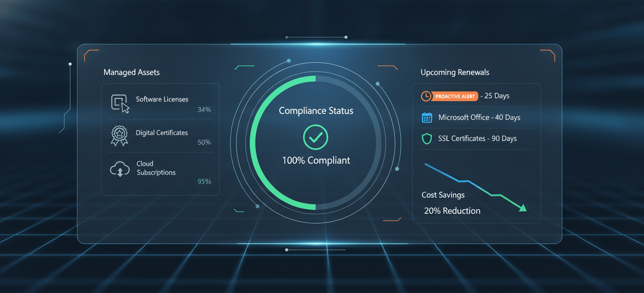The width and height of the screenshot is (644, 293).
Task: Click the '- 25 Days' renewal text
Action: pyautogui.click(x=495, y=96)
